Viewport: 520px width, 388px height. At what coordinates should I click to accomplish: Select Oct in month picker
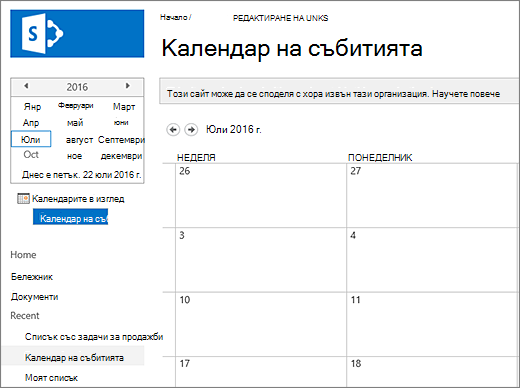coord(31,155)
